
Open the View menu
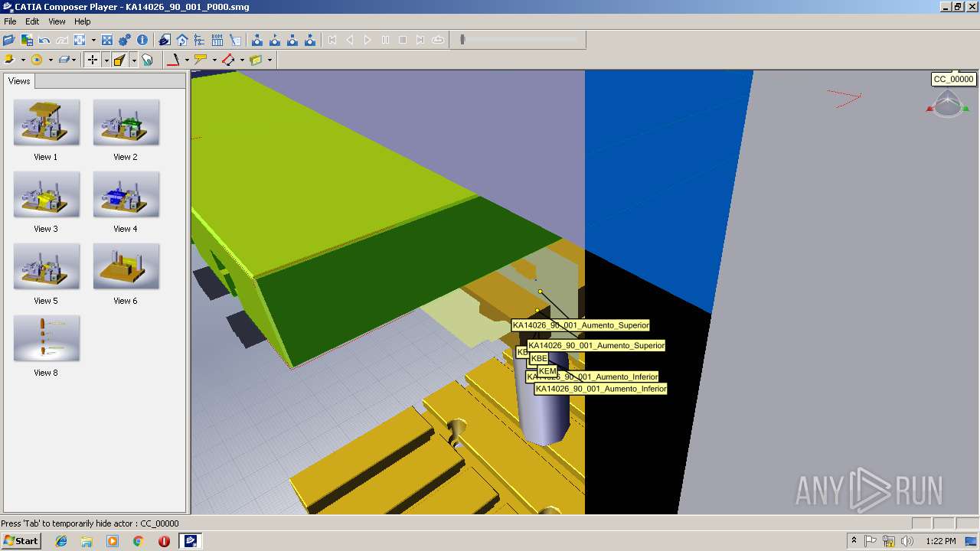coord(57,21)
